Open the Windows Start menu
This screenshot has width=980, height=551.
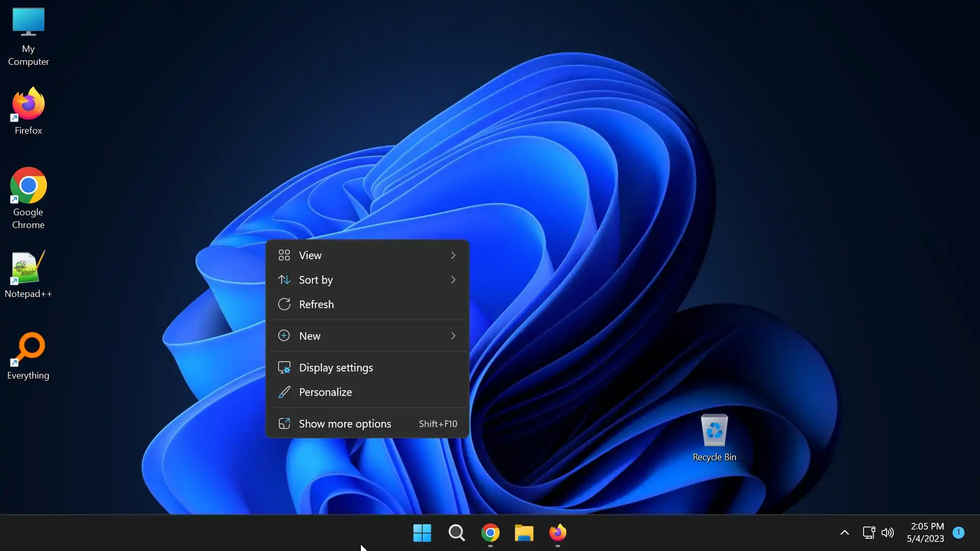(x=422, y=533)
